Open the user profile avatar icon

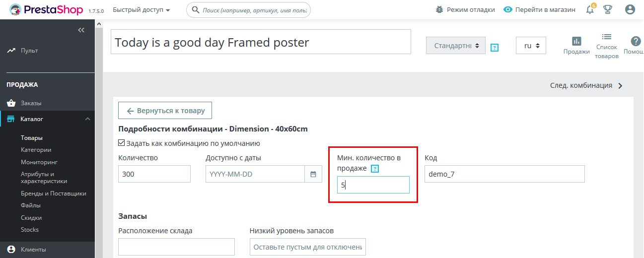[630, 9]
